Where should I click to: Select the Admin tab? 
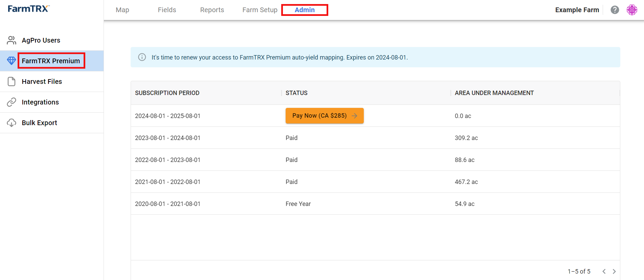coord(305,10)
